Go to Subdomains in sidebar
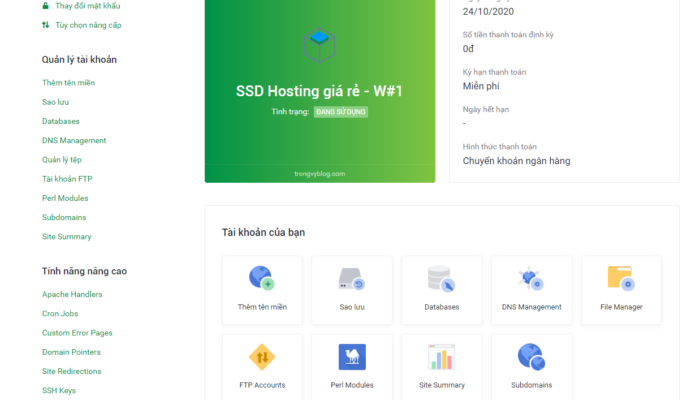This screenshot has height=400, width=691. [x=64, y=217]
